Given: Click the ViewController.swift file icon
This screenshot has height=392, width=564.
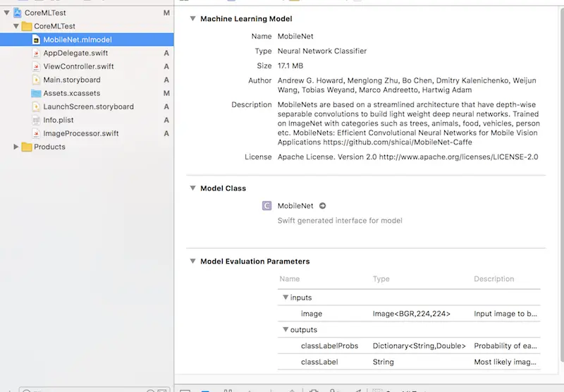Looking at the screenshot, I should tap(36, 66).
